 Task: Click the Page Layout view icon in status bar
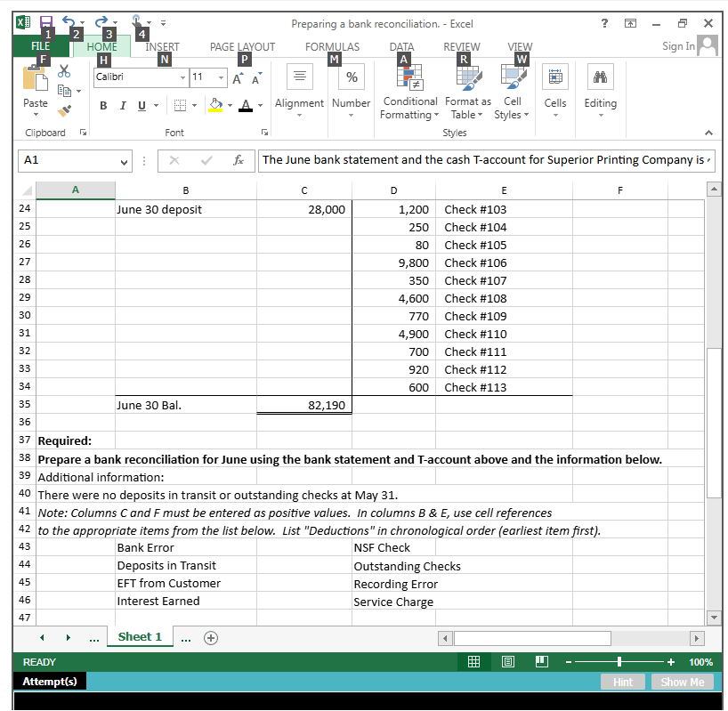508,661
